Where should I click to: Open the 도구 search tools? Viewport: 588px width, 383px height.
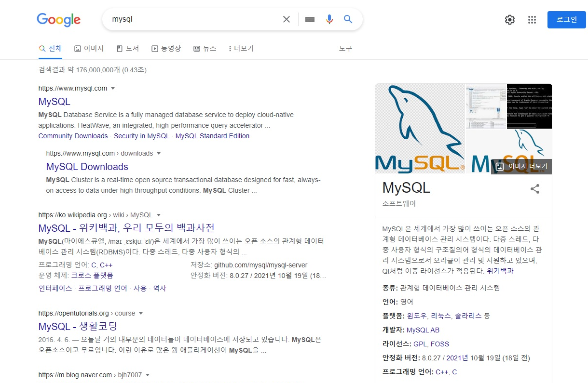click(x=346, y=49)
